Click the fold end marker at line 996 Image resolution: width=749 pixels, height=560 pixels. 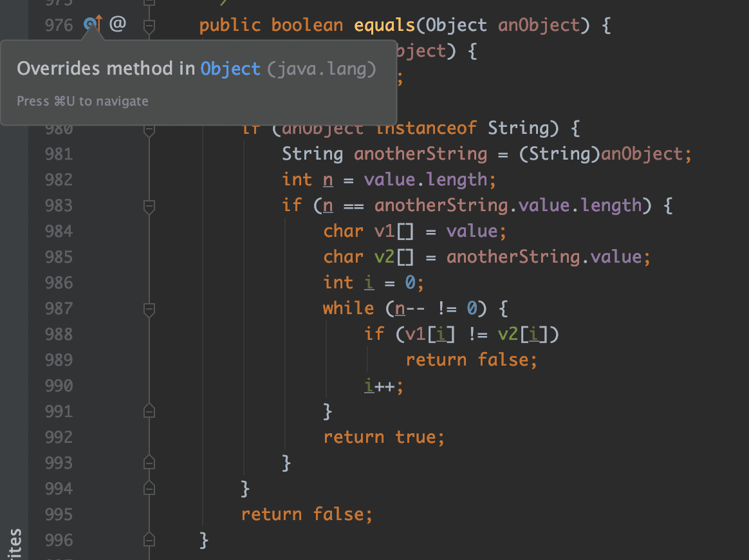[x=149, y=540]
